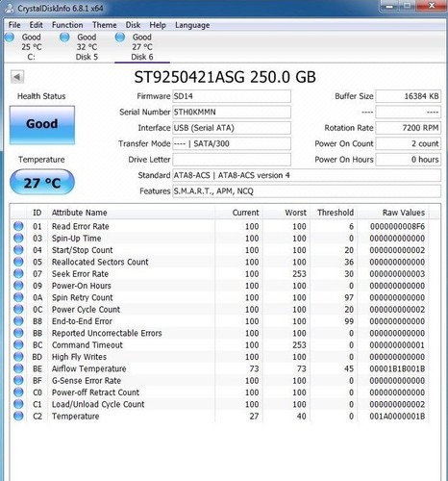This screenshot has width=448, height=481.
Task: Click the Transfer Mode field
Action: (x=232, y=143)
